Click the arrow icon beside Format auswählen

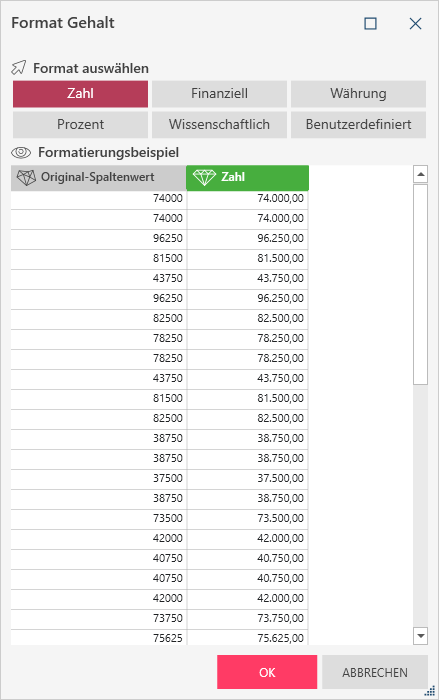pos(19,68)
